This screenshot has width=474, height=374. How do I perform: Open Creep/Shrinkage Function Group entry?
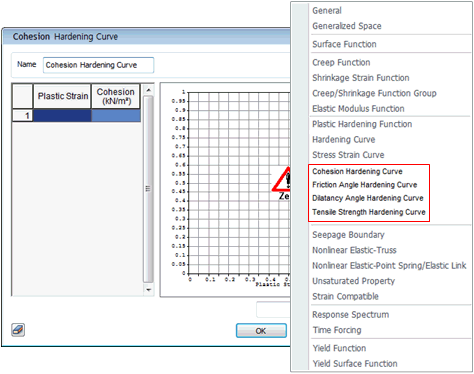pos(374,93)
